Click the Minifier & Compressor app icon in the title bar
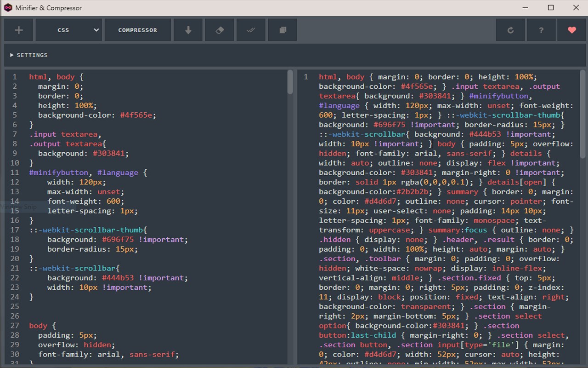The image size is (588, 368). [x=8, y=8]
